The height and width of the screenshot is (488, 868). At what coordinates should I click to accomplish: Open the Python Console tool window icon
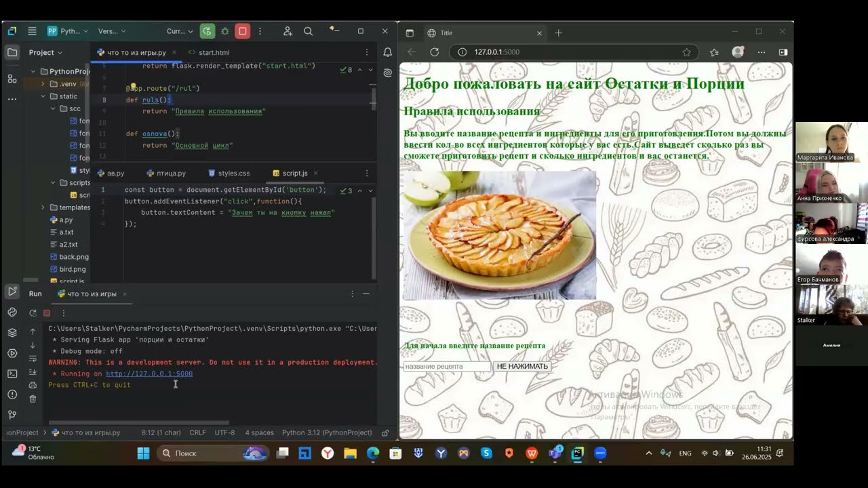pos(12,312)
